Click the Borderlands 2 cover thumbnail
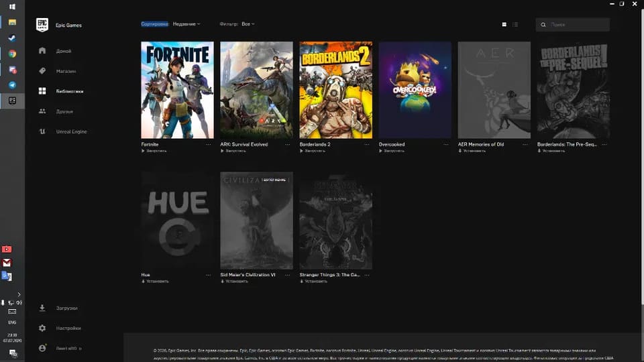The height and width of the screenshot is (362, 644). [335, 90]
